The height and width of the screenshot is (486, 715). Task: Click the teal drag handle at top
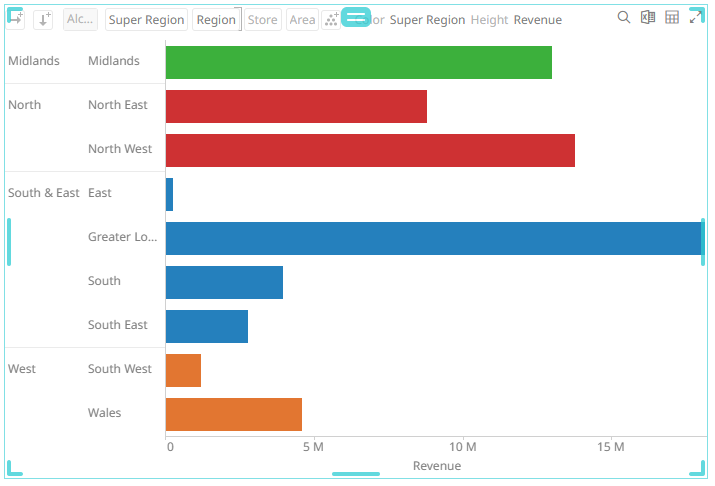point(356,17)
